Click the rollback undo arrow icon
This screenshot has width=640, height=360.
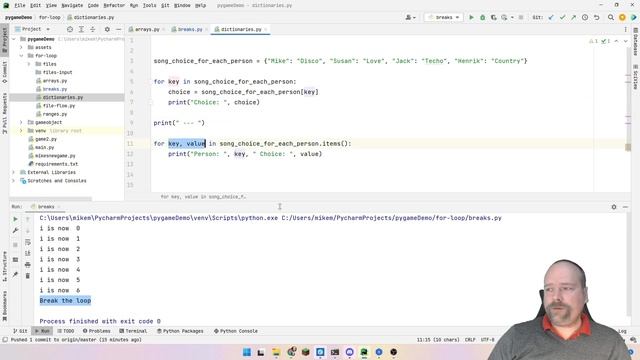[x=596, y=18]
